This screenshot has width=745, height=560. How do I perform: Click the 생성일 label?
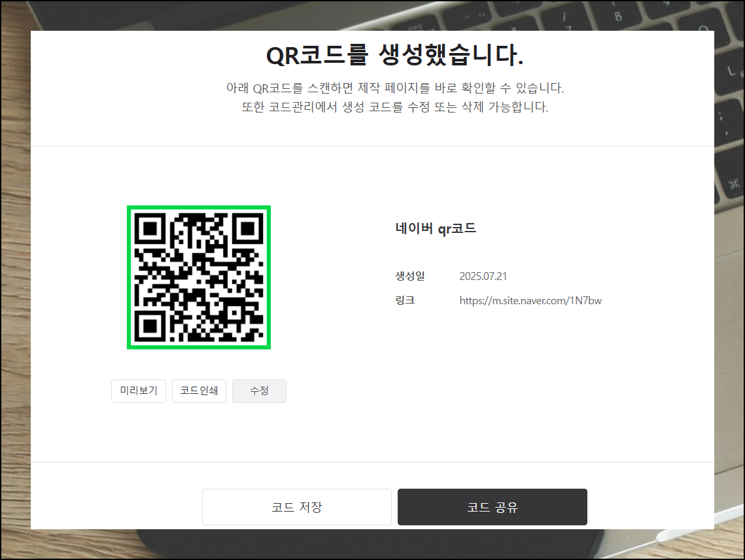coord(410,275)
